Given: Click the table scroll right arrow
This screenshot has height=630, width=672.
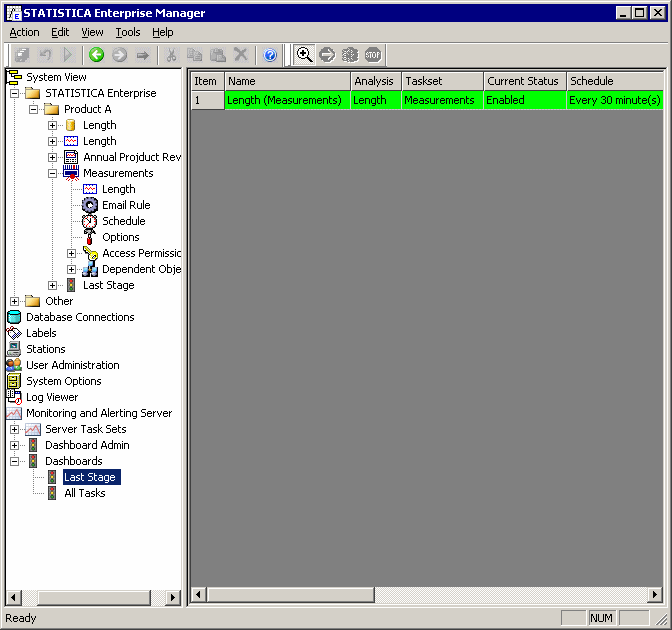Looking at the screenshot, I should [x=654, y=594].
